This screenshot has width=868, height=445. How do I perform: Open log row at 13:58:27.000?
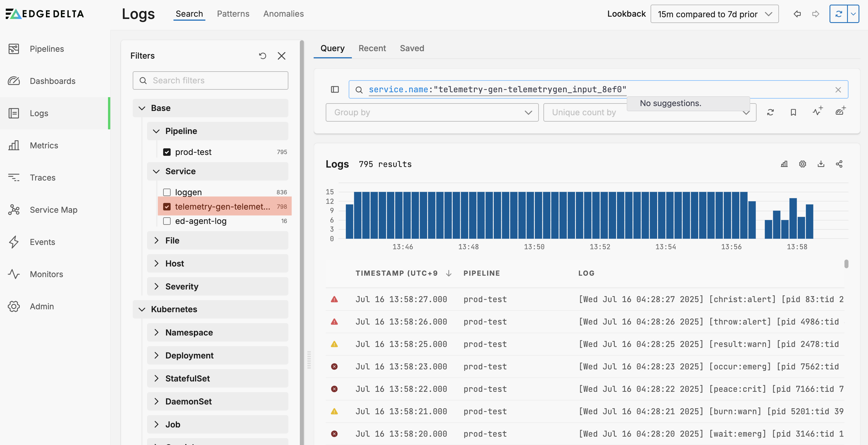point(585,299)
